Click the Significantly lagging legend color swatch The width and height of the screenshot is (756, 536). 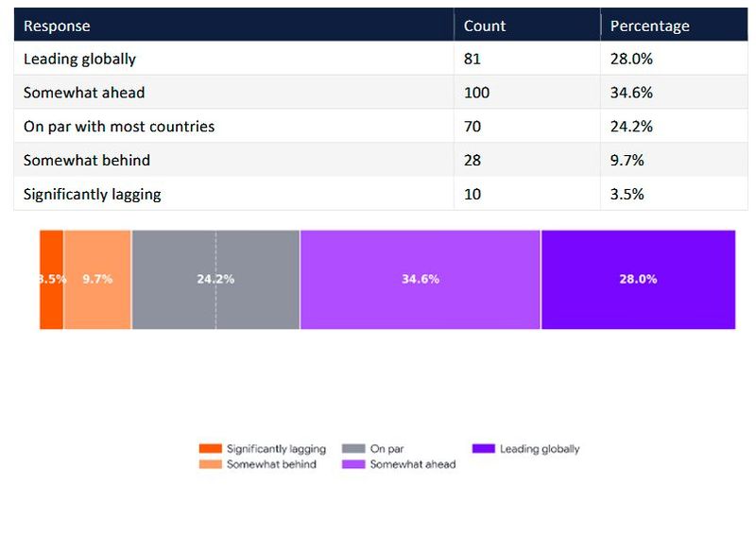pyautogui.click(x=210, y=449)
